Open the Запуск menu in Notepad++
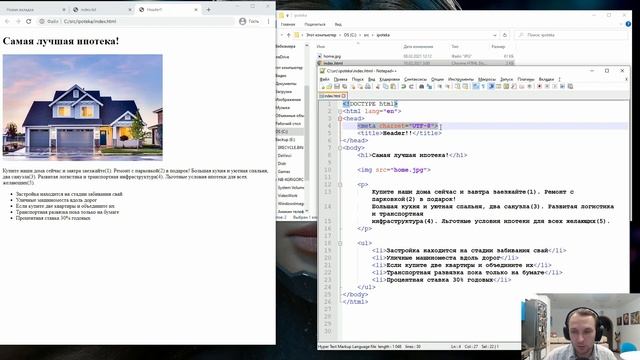Viewport: 640px width, 360px height. (x=506, y=79)
